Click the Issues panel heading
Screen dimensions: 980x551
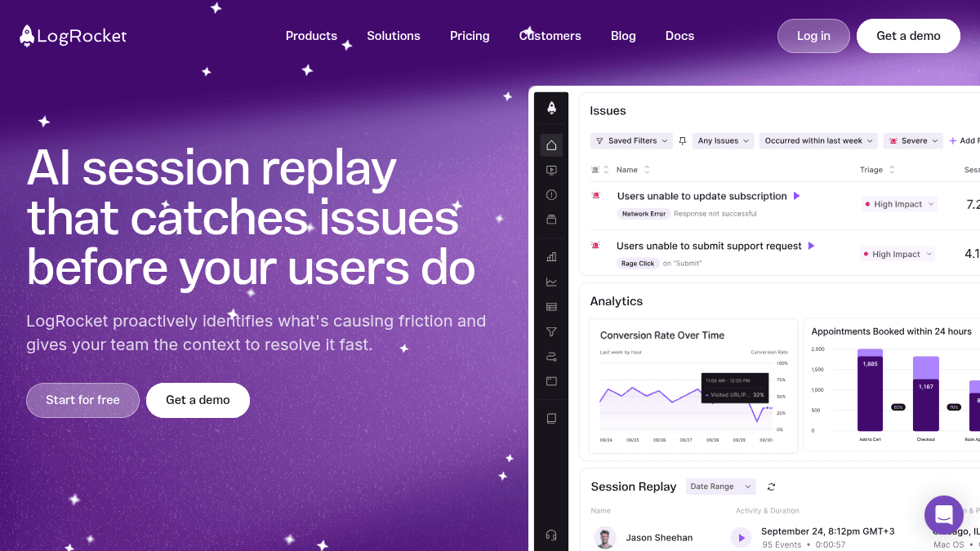608,111
